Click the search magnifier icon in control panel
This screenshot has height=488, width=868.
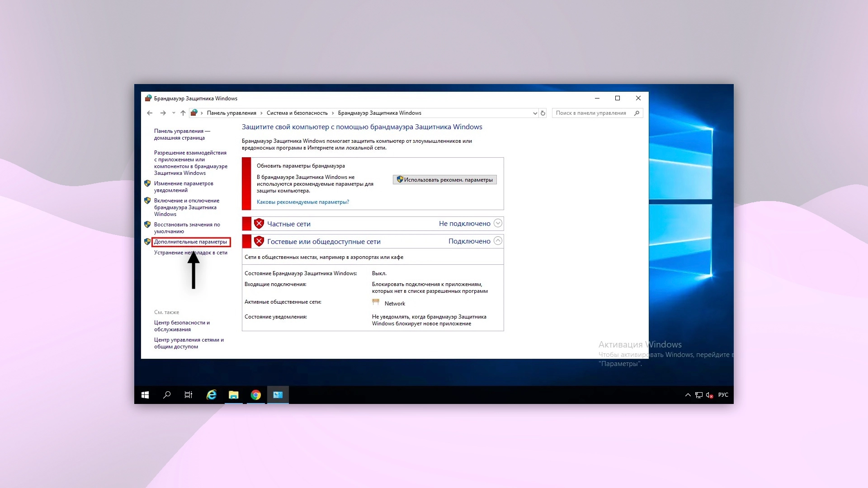point(637,113)
